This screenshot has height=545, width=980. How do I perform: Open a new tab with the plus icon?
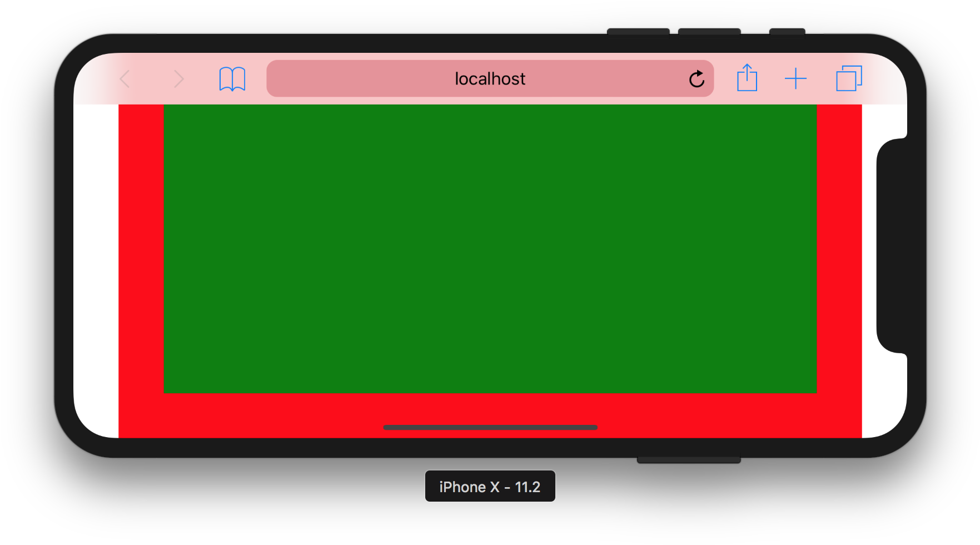(796, 78)
